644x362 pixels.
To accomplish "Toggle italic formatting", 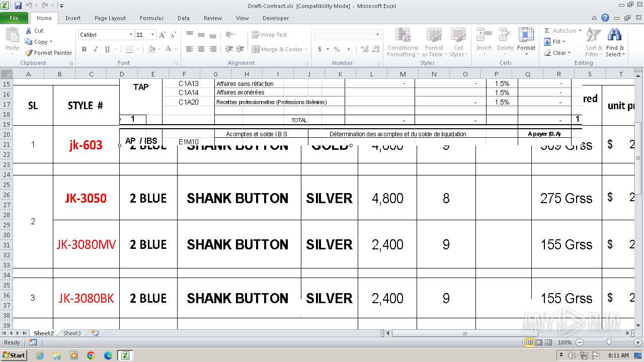I will pos(96,49).
